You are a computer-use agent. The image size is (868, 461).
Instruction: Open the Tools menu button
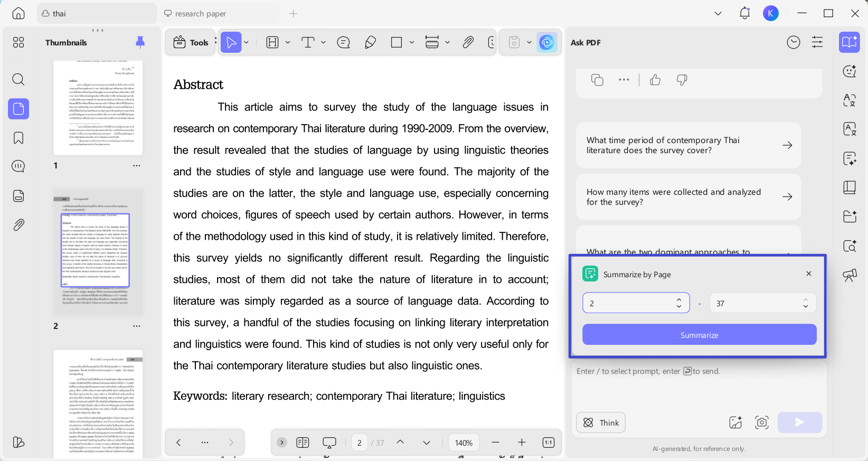(191, 42)
